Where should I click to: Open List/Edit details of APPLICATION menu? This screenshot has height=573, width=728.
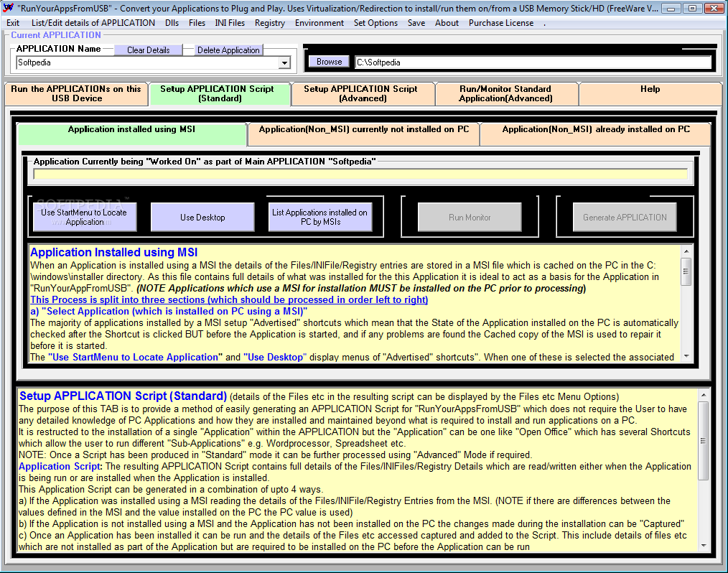(x=93, y=23)
